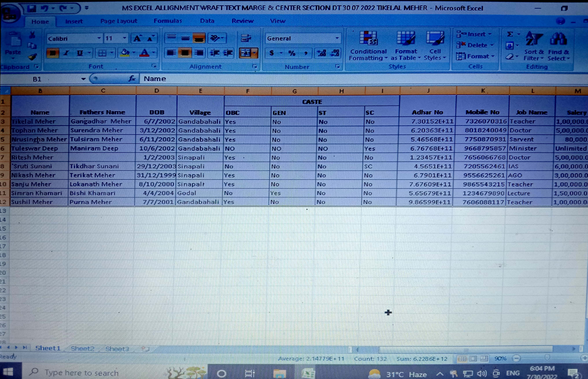Click the AutoSum sigma icon
Viewport: 588px width, 379px height.
point(510,34)
